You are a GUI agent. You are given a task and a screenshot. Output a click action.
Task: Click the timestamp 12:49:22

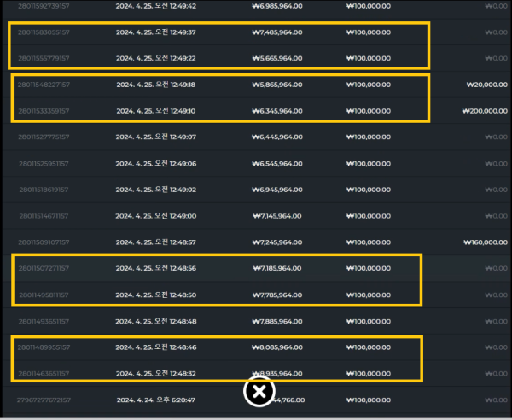[183, 58]
